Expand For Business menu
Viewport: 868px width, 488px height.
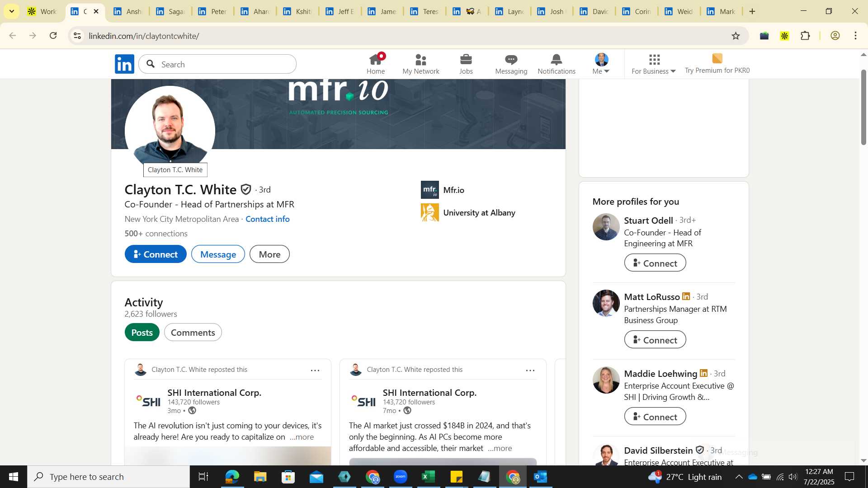click(653, 64)
